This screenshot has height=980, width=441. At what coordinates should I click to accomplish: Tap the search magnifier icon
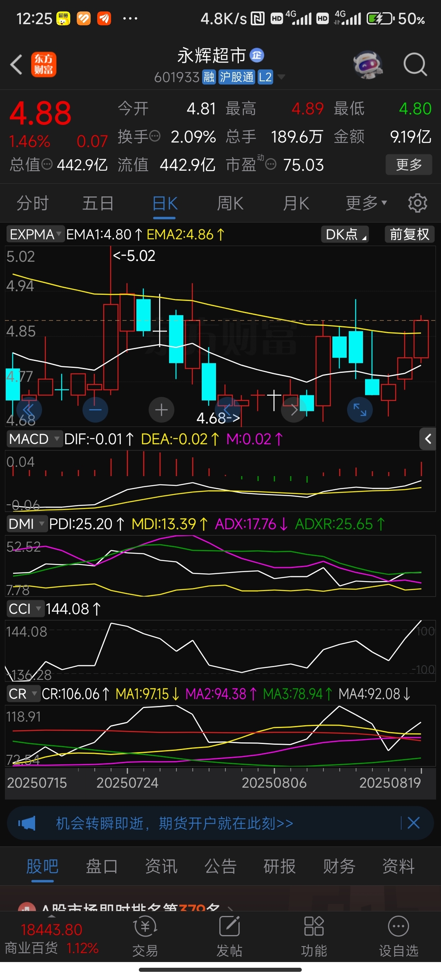point(415,65)
